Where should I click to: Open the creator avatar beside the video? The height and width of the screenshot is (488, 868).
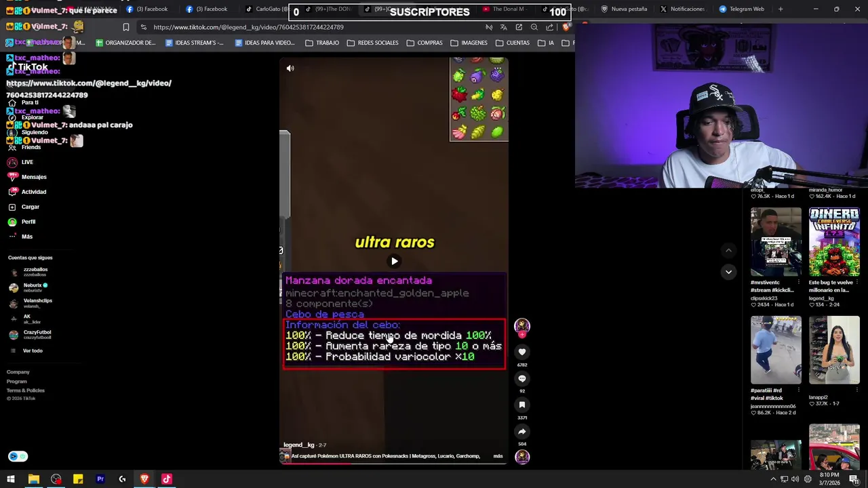(x=522, y=326)
